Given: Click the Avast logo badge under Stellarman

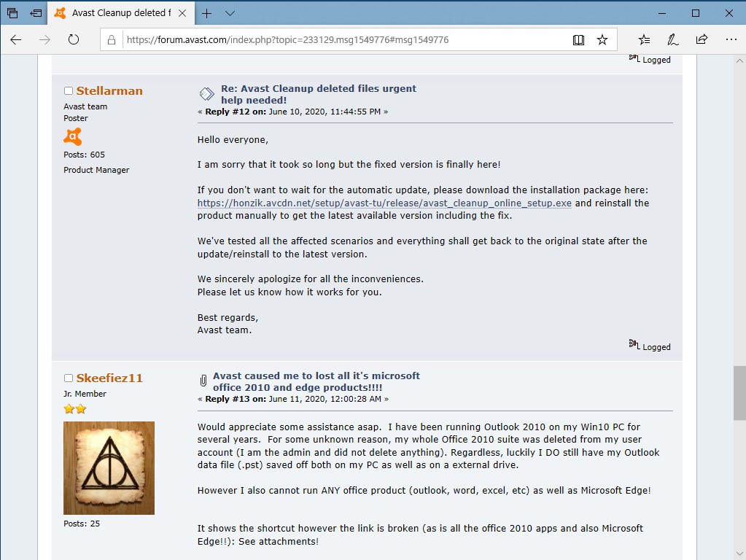Looking at the screenshot, I should click(73, 136).
